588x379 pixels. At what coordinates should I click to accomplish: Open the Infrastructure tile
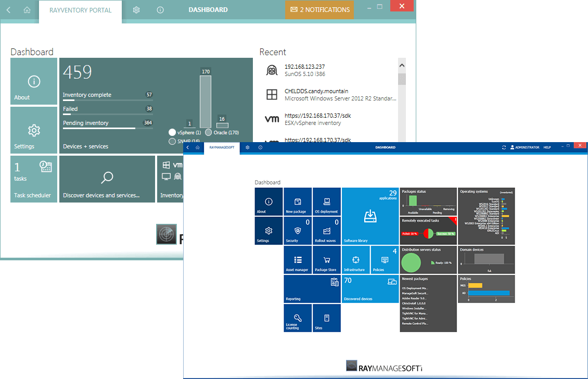356,260
